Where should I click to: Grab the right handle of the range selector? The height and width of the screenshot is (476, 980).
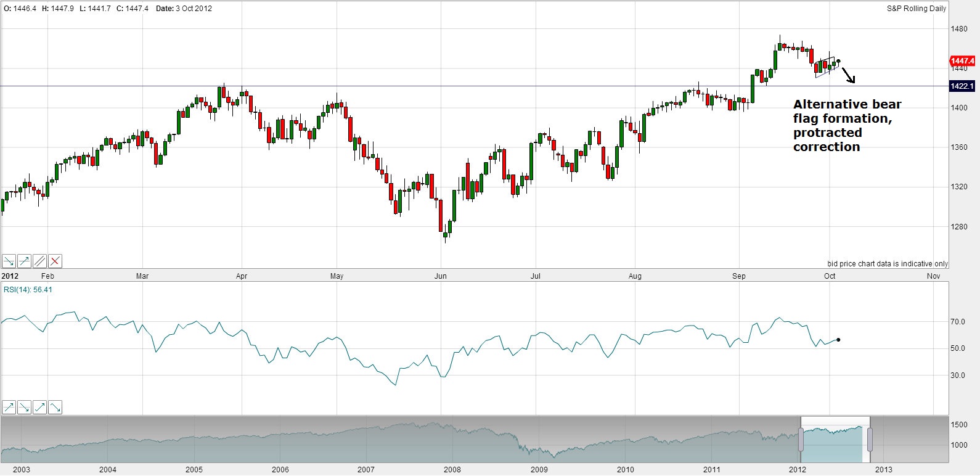870,439
